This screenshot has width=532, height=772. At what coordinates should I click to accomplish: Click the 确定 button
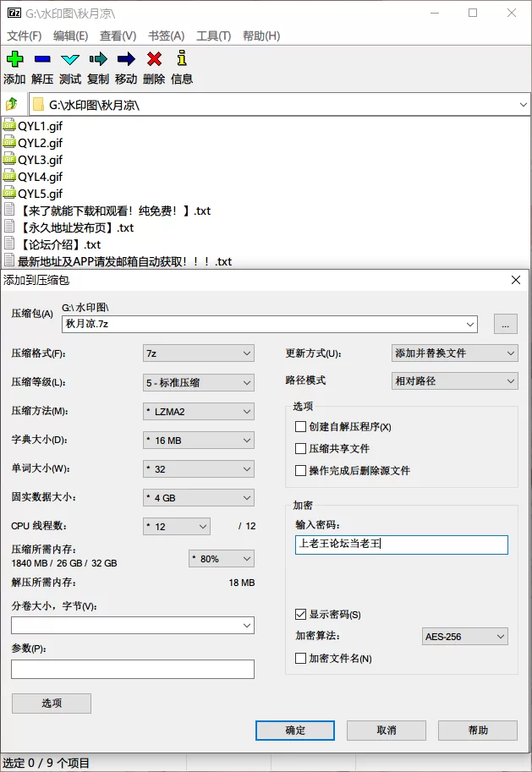click(295, 731)
